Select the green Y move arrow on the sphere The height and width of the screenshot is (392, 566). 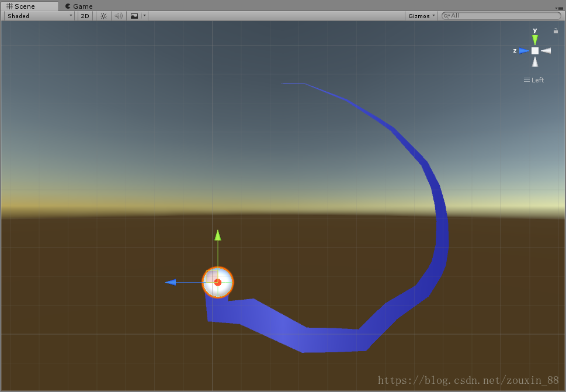pos(217,237)
